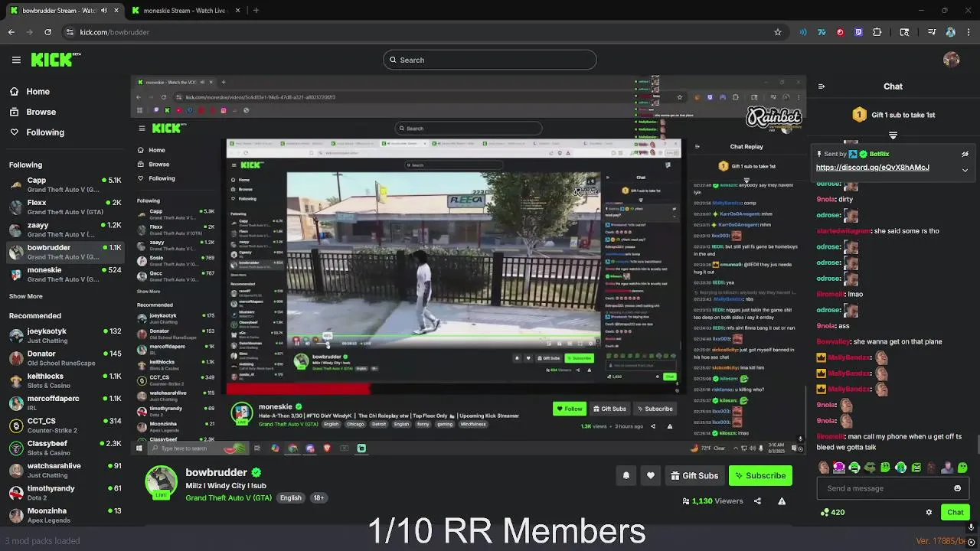Open the browser extensions puzzle icon
The image size is (980, 551).
pos(877,32)
